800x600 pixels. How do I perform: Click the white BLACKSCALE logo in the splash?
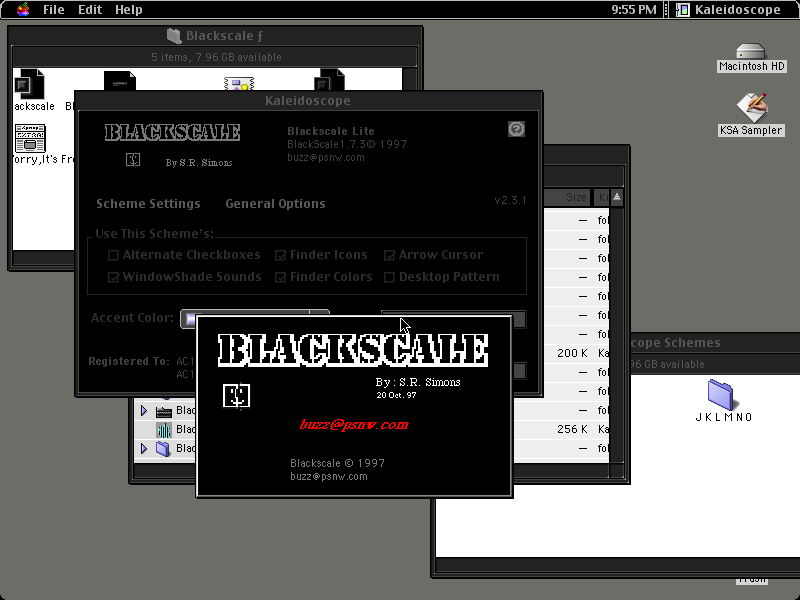tap(353, 350)
